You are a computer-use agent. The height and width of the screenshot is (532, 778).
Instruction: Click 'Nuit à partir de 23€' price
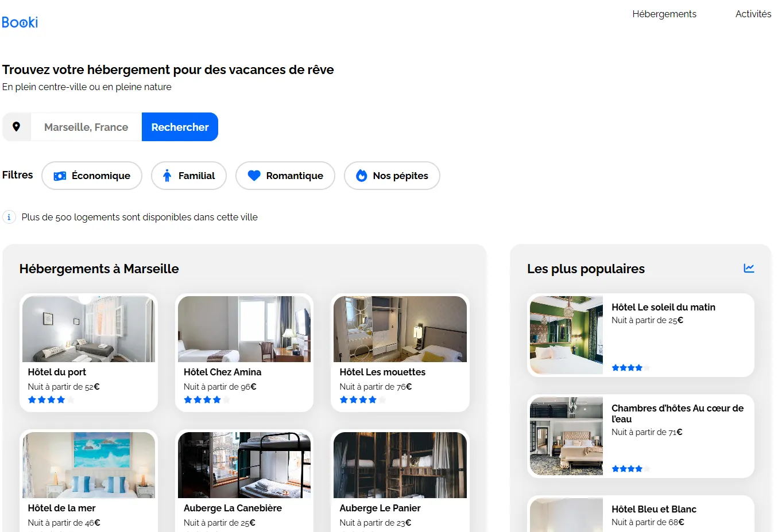click(376, 523)
